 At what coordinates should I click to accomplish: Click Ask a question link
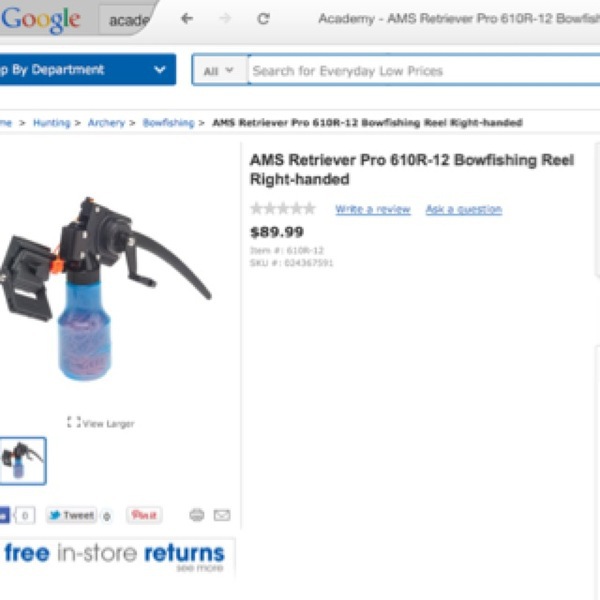pyautogui.click(x=464, y=209)
